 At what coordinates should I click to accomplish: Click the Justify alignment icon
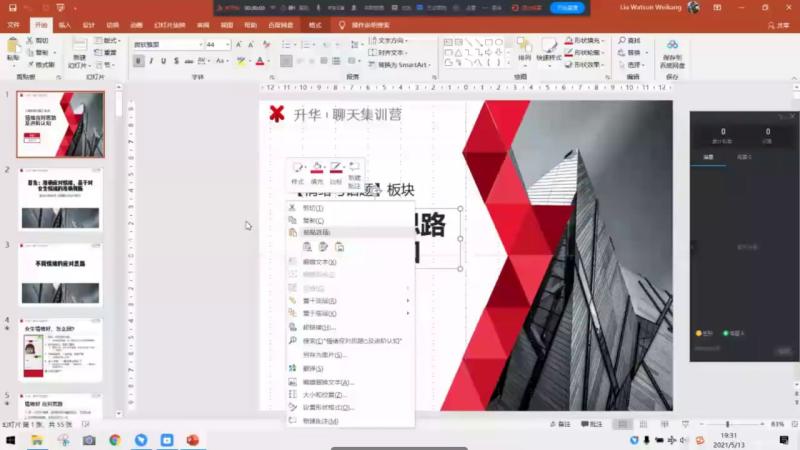point(324,61)
